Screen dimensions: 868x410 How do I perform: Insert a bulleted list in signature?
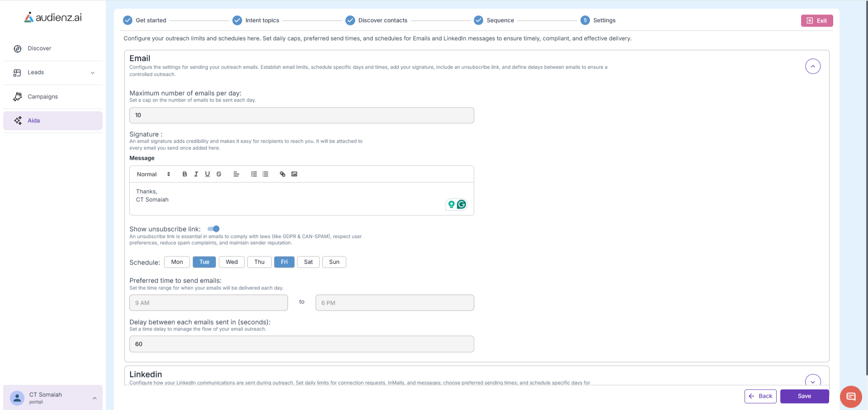tap(265, 174)
